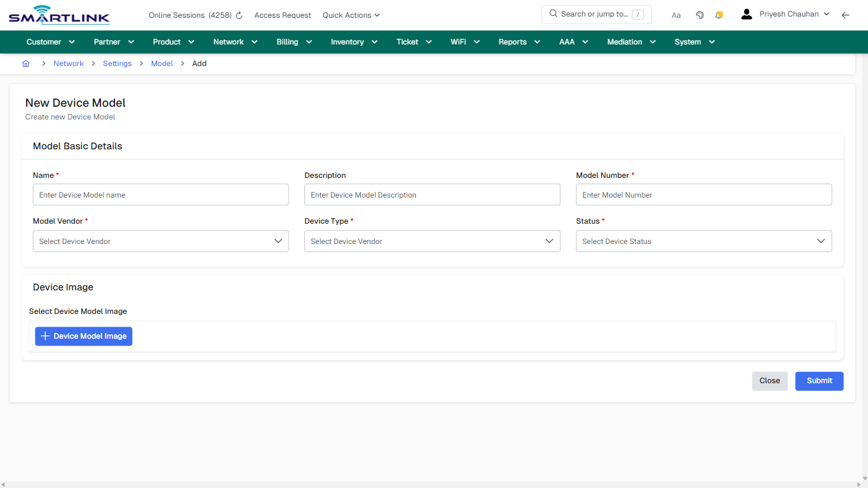Open the Model Vendor dropdown
868x488 pixels.
click(x=160, y=241)
